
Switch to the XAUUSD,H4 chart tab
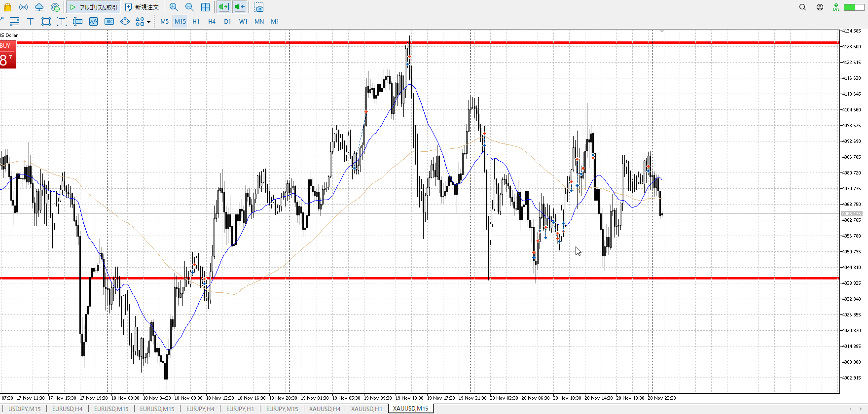pyautogui.click(x=325, y=409)
